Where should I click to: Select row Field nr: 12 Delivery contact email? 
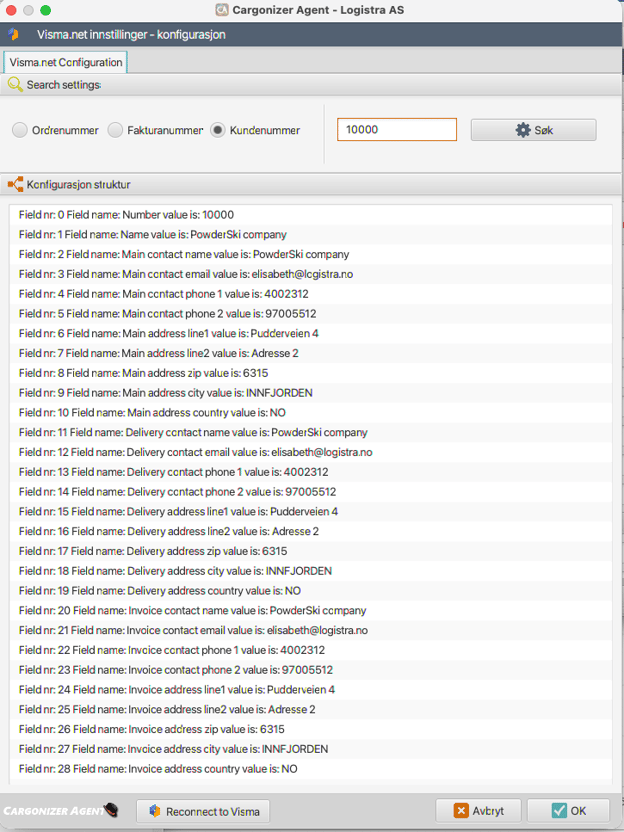pyautogui.click(x=311, y=452)
